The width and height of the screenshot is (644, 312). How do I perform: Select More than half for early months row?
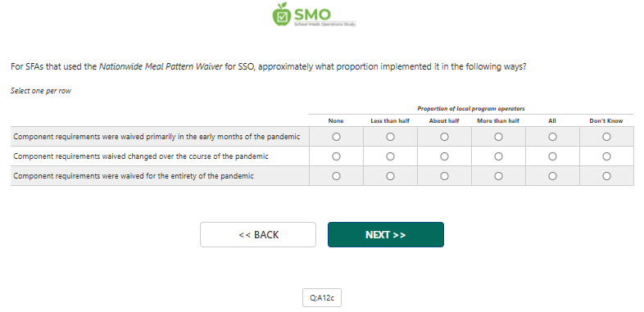[x=498, y=137]
